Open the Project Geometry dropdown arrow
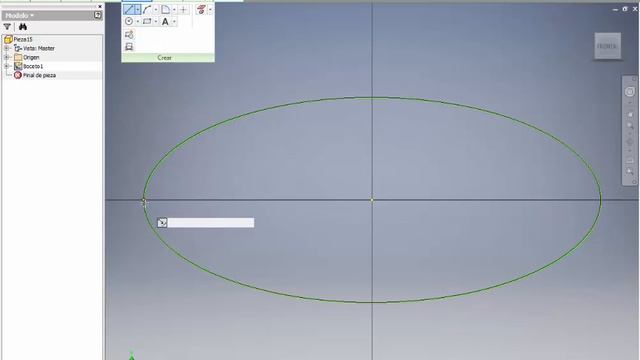The image size is (640, 360). [210, 9]
